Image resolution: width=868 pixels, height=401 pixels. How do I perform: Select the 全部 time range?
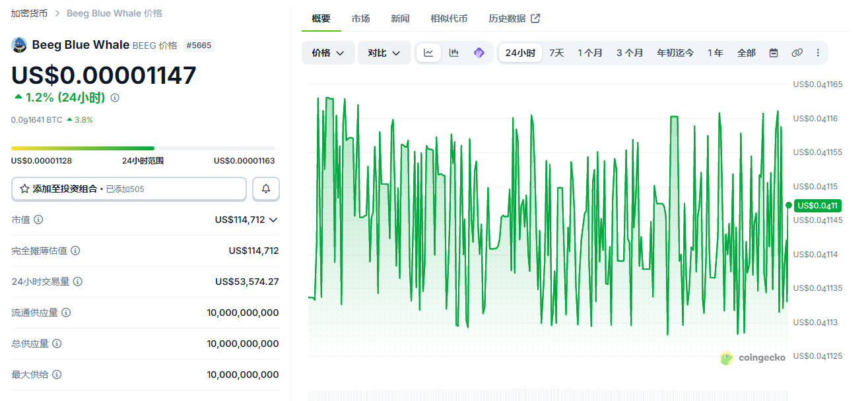tap(747, 53)
